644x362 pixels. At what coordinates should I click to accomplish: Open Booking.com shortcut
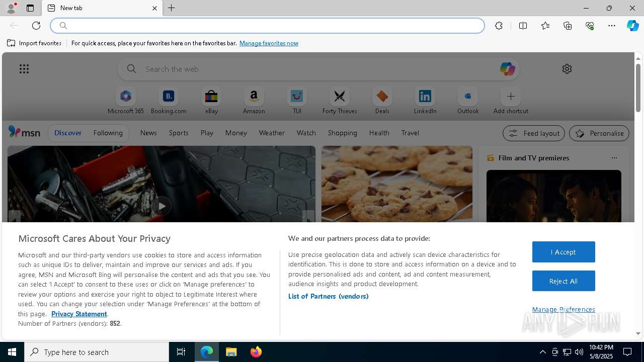(x=169, y=101)
